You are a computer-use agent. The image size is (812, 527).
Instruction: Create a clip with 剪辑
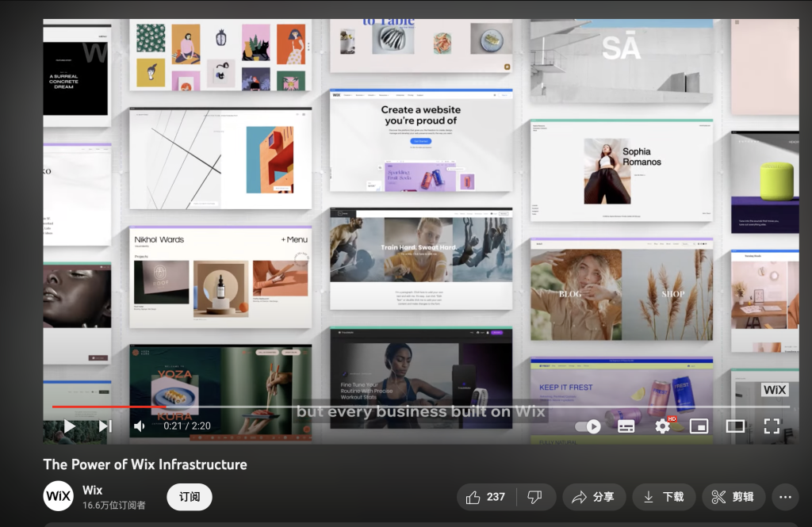point(733,497)
